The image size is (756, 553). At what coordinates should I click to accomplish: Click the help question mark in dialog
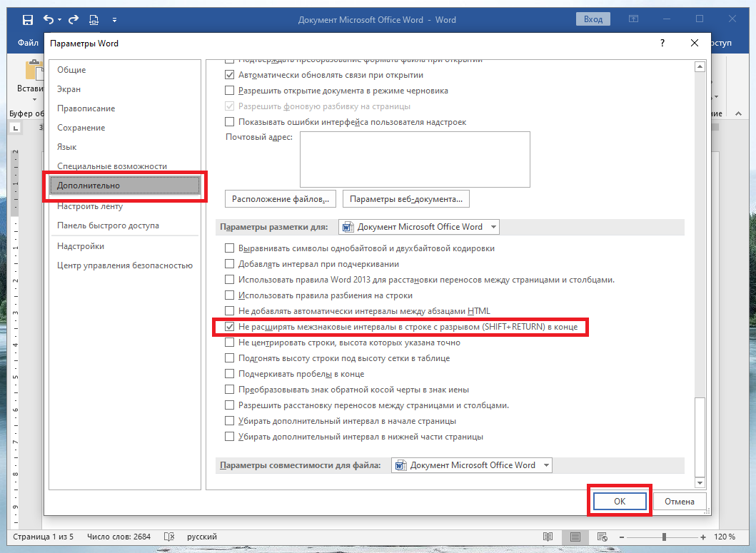[x=662, y=43]
